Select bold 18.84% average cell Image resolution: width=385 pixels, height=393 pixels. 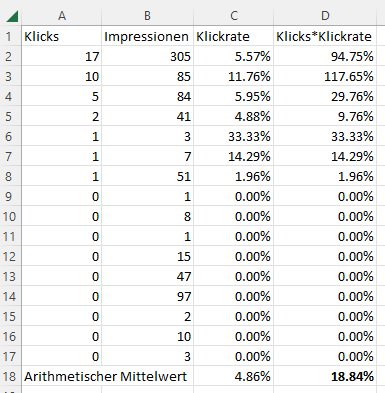(x=325, y=376)
